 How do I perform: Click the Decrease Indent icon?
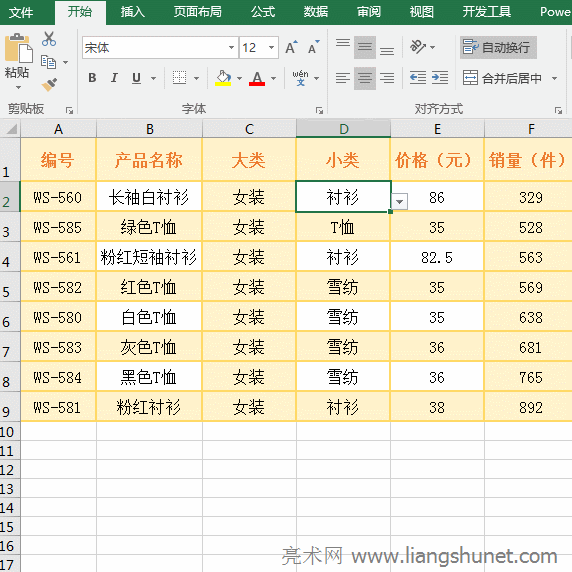418,78
